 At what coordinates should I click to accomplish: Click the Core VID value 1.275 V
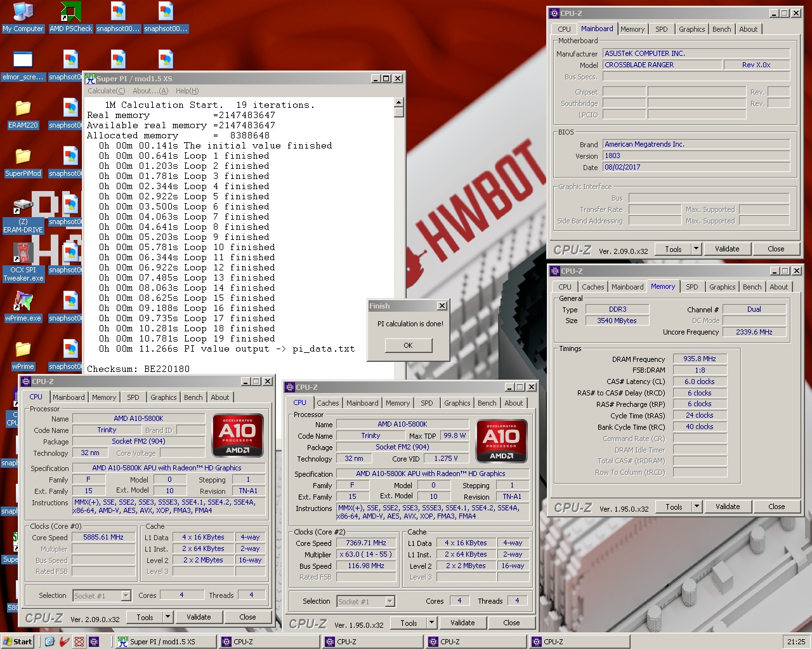[446, 458]
